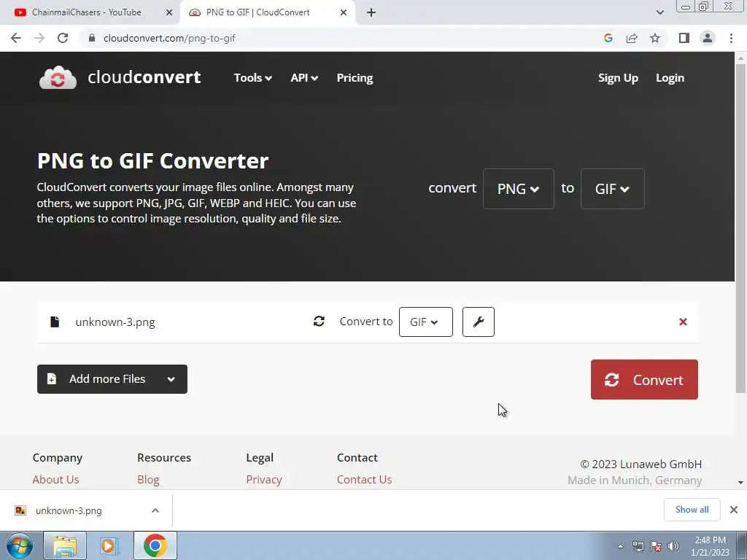Open the Windows Start button
This screenshot has height=560, width=747.
20,545
